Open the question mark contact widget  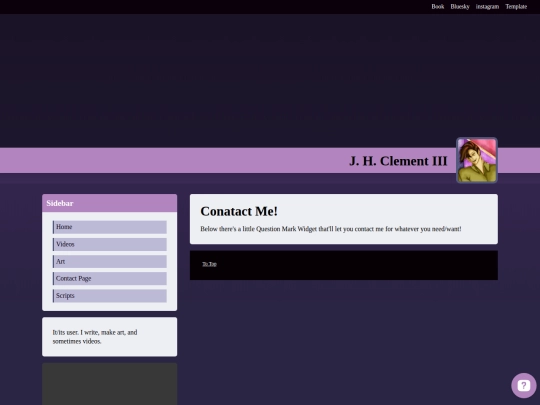(x=523, y=385)
